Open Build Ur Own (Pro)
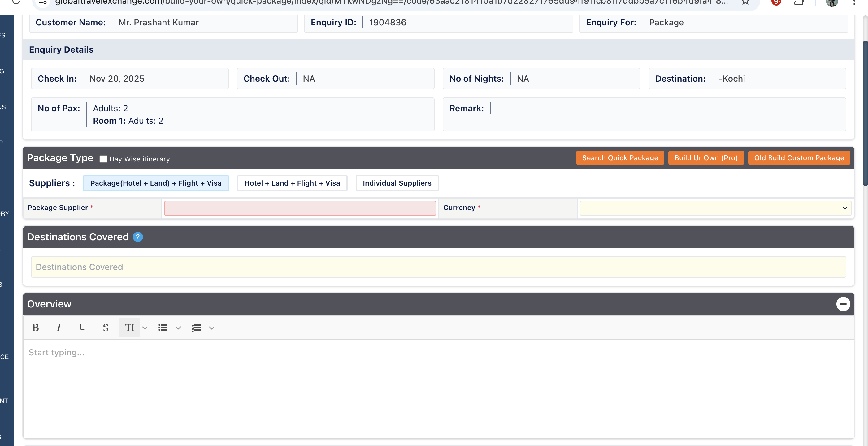The height and width of the screenshot is (446, 868). click(x=705, y=158)
